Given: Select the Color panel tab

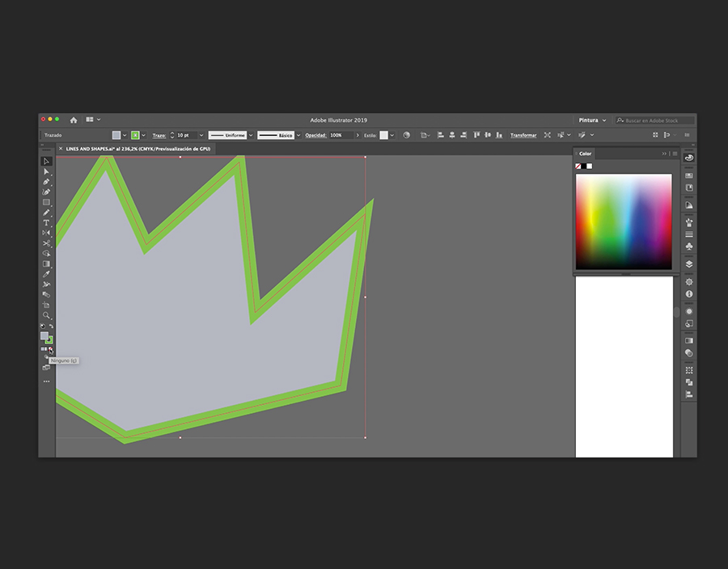Looking at the screenshot, I should pos(585,154).
